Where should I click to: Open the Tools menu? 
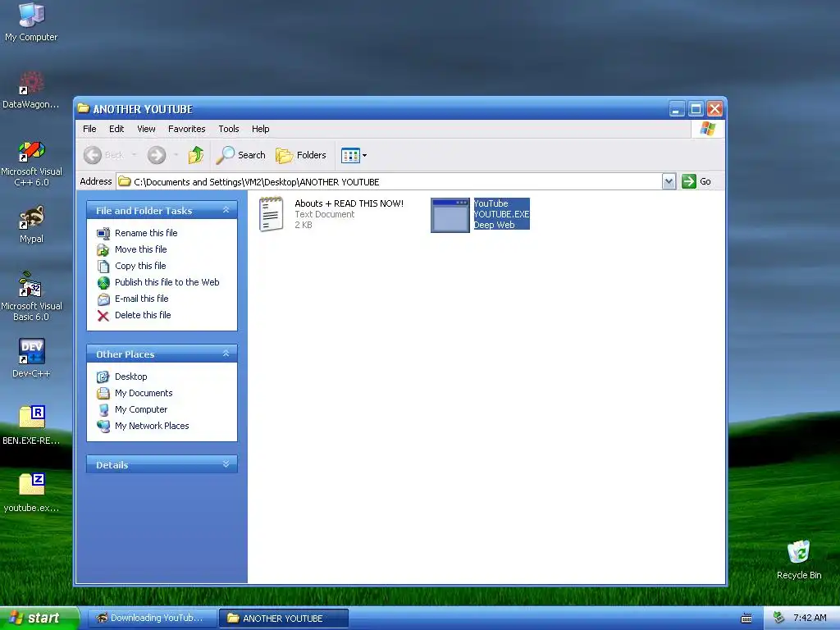click(229, 129)
